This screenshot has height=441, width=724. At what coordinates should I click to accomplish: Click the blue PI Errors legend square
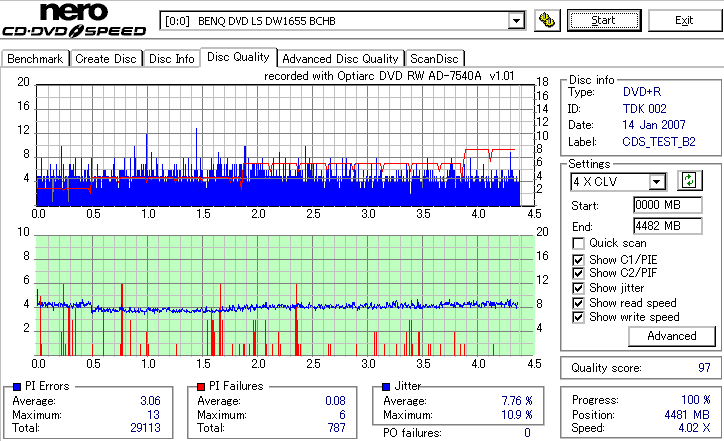17,387
